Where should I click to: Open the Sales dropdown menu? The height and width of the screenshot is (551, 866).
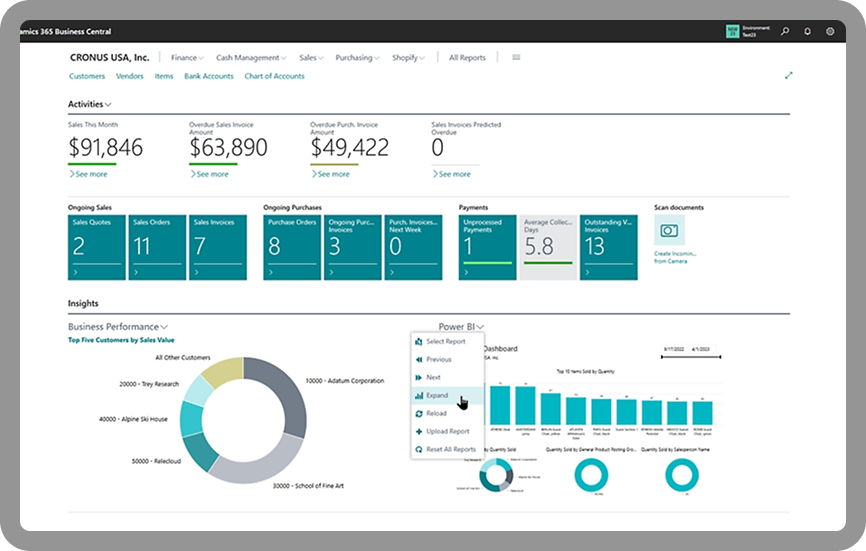311,57
